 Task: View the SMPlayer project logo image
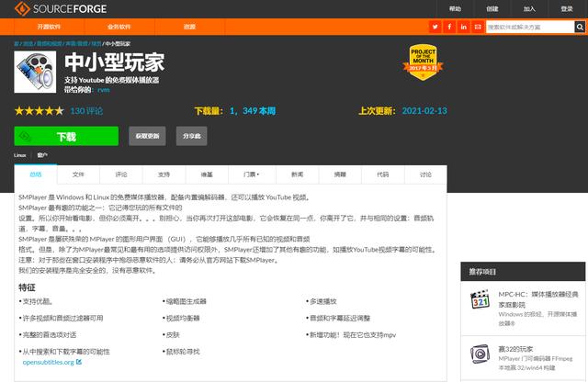[x=35, y=72]
